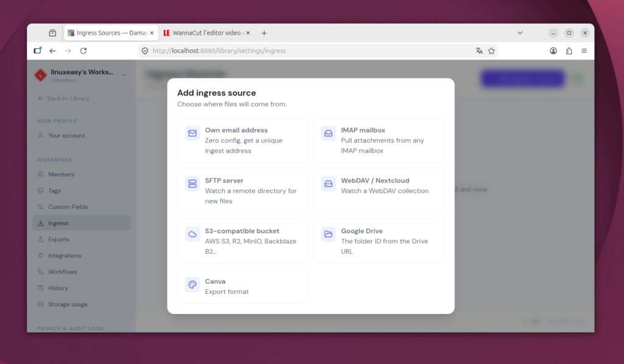Click the translate page icon
Image resolution: width=624 pixels, height=364 pixels.
(479, 51)
